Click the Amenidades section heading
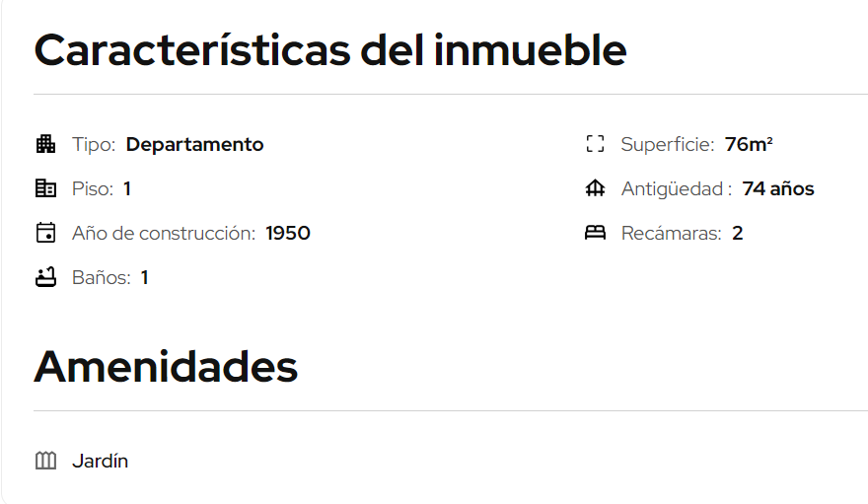Viewport: 868px width, 504px height. click(166, 366)
